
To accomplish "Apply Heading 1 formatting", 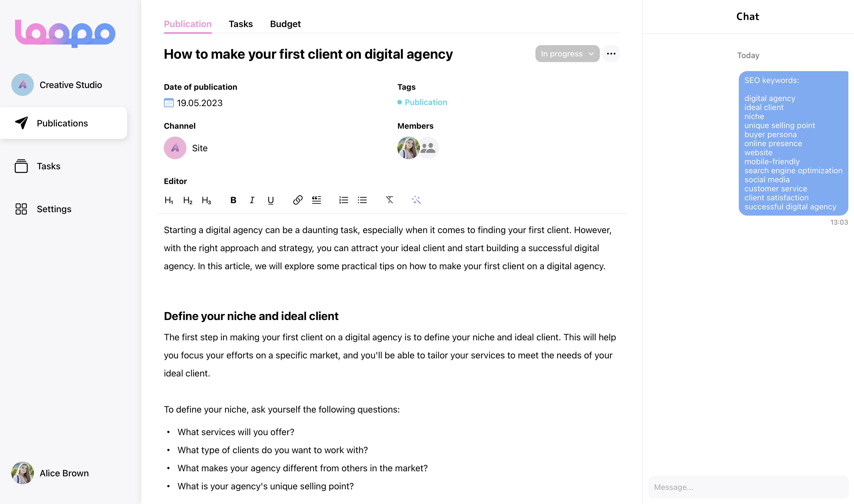I will coord(169,200).
